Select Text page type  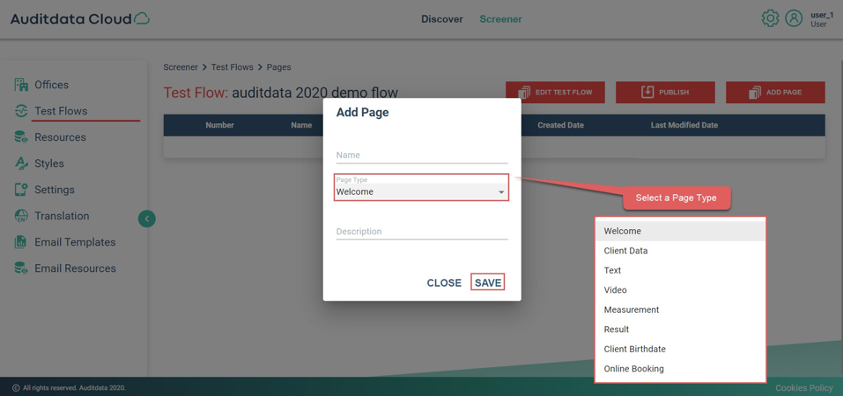coord(680,270)
